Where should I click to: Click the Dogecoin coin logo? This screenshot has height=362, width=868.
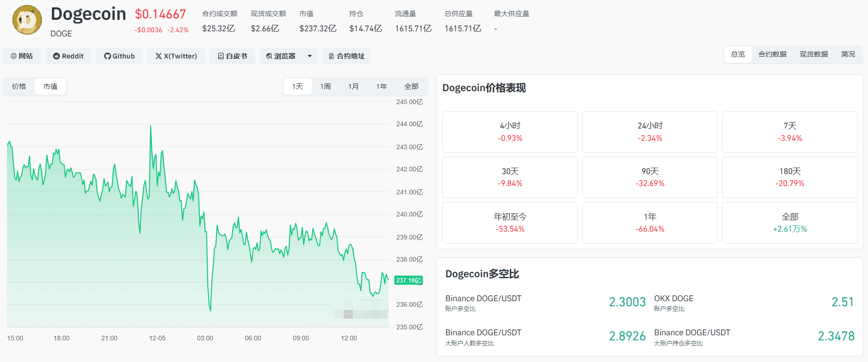click(27, 20)
